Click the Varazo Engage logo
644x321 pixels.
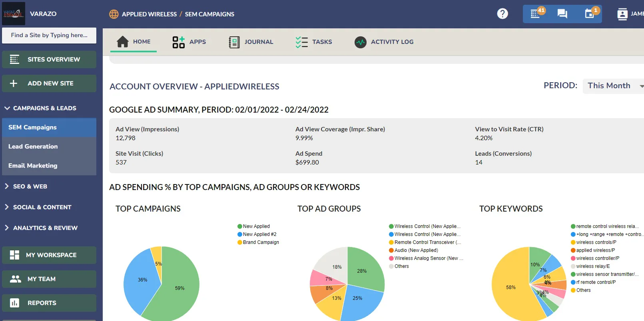[14, 14]
